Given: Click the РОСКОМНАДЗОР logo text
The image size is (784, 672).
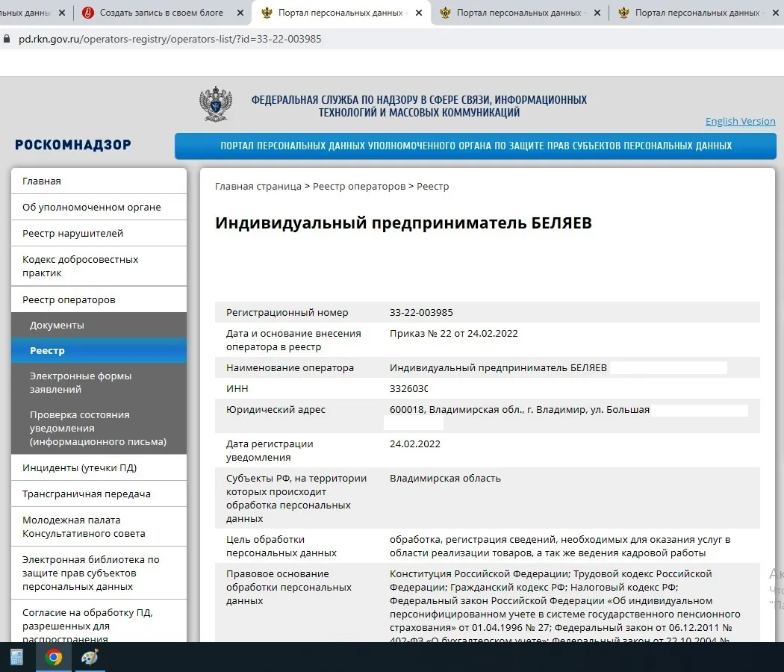Looking at the screenshot, I should coord(73,145).
